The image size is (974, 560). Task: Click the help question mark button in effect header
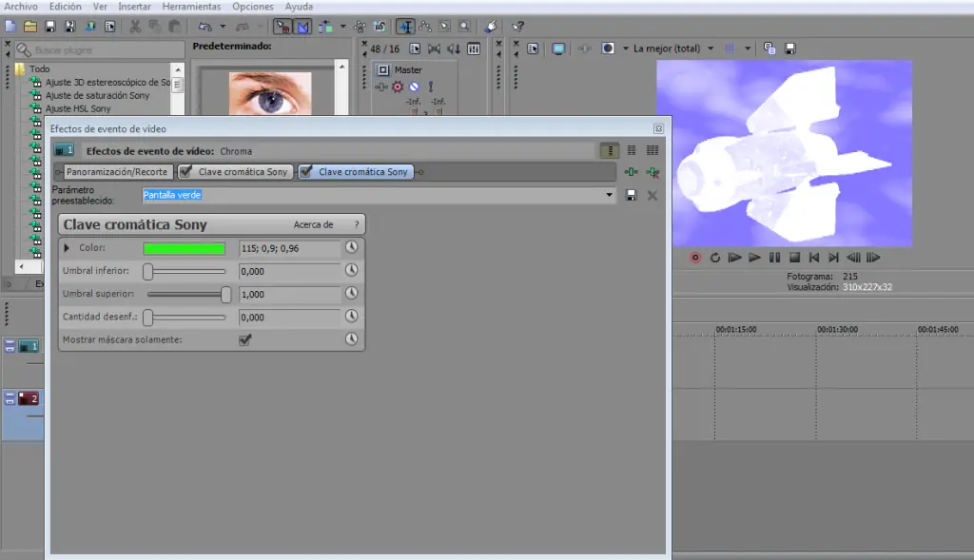pyautogui.click(x=356, y=224)
